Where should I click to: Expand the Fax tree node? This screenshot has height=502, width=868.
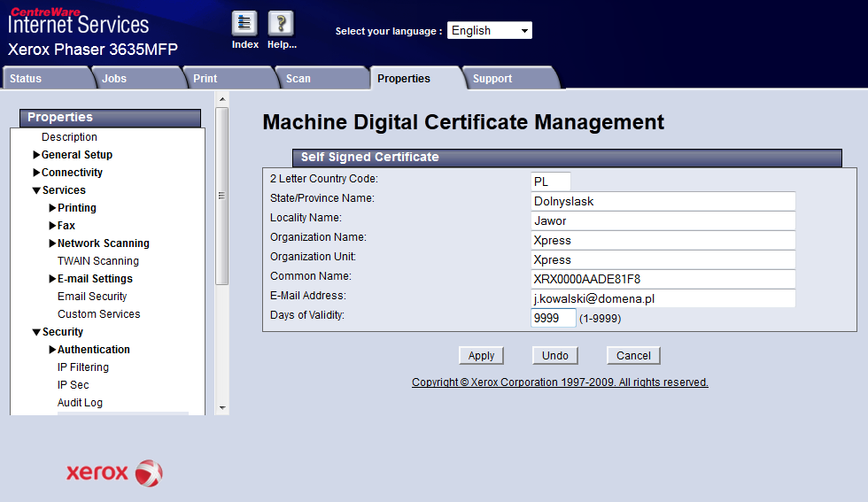(52, 225)
